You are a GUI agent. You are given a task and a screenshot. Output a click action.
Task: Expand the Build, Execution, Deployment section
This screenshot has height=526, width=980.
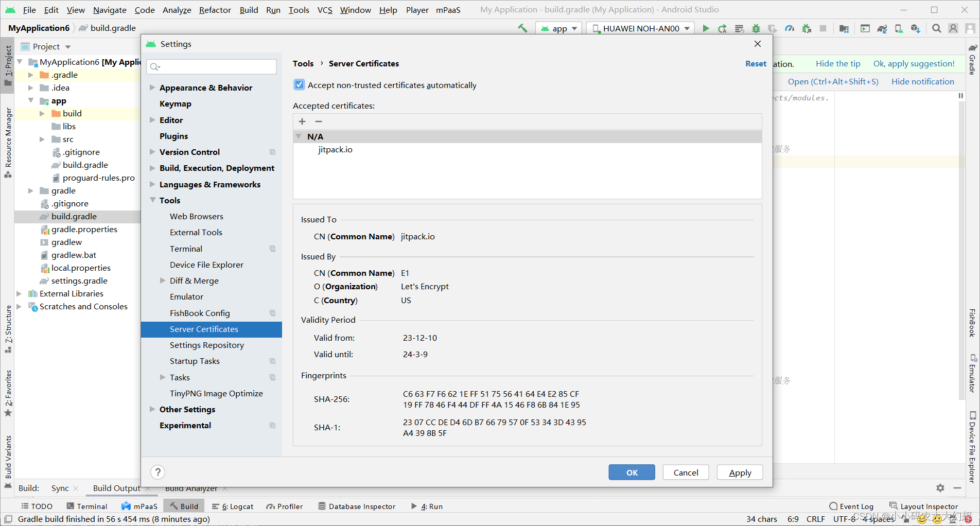tap(152, 168)
